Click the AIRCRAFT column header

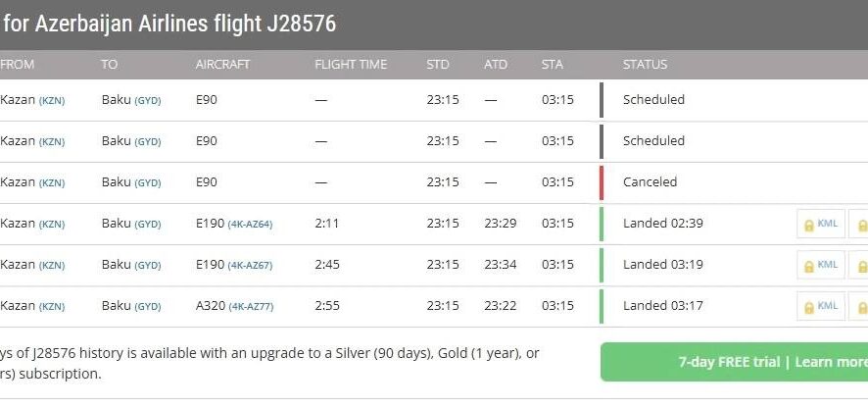click(x=222, y=65)
